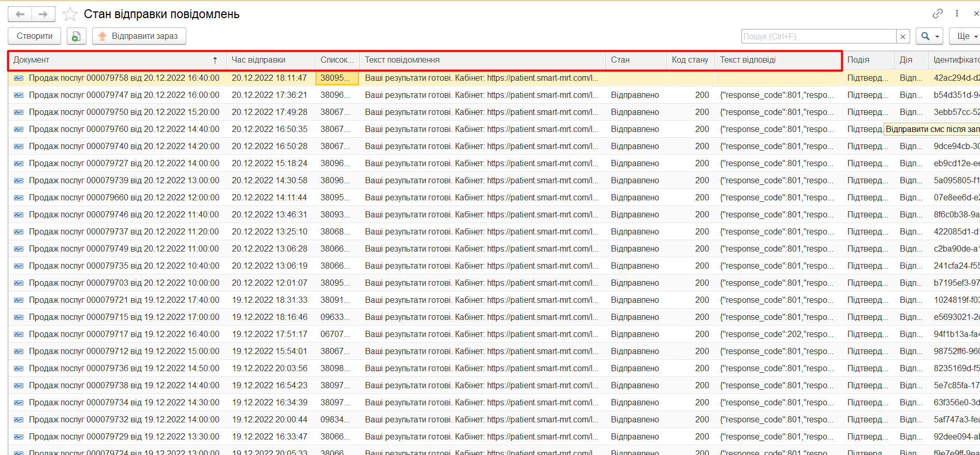Click the copy record icon next to Створити
The height and width of the screenshot is (455, 980).
76,36
